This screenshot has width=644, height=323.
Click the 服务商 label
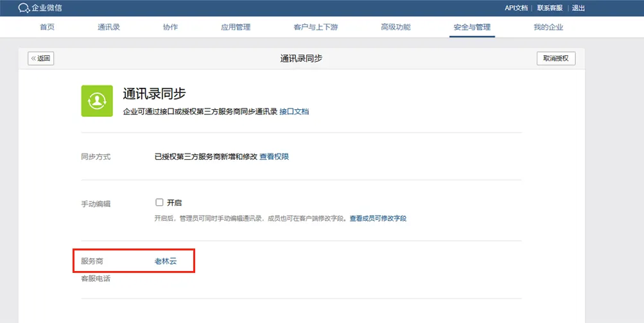tap(92, 261)
